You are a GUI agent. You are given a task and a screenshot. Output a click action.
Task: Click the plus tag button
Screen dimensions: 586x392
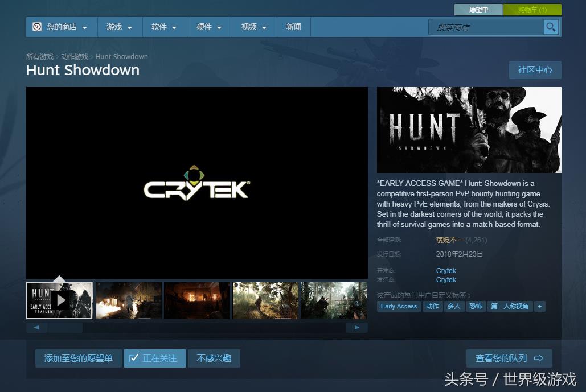[540, 307]
